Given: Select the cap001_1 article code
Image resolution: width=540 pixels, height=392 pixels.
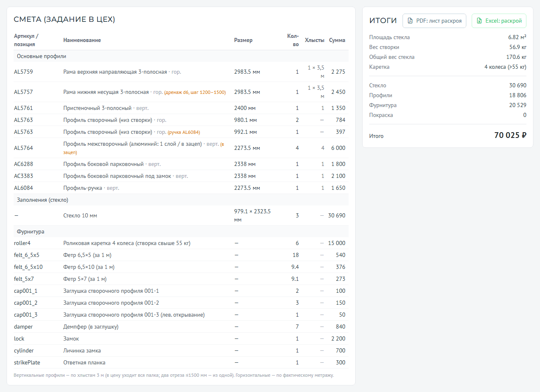Looking at the screenshot, I should pos(26,291).
